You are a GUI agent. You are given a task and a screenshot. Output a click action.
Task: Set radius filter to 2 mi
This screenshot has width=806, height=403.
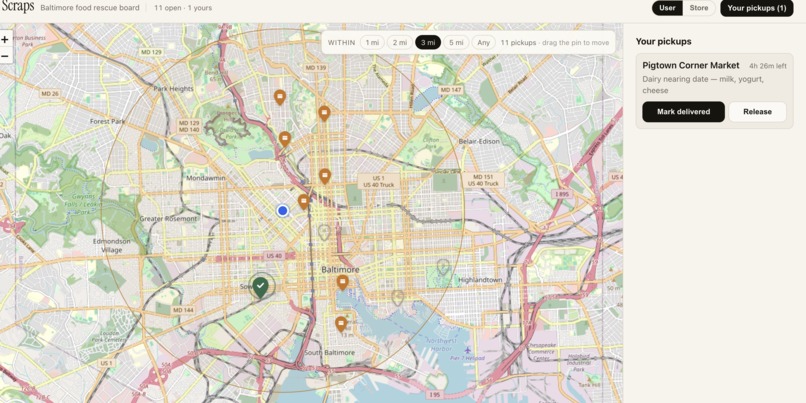(x=399, y=43)
